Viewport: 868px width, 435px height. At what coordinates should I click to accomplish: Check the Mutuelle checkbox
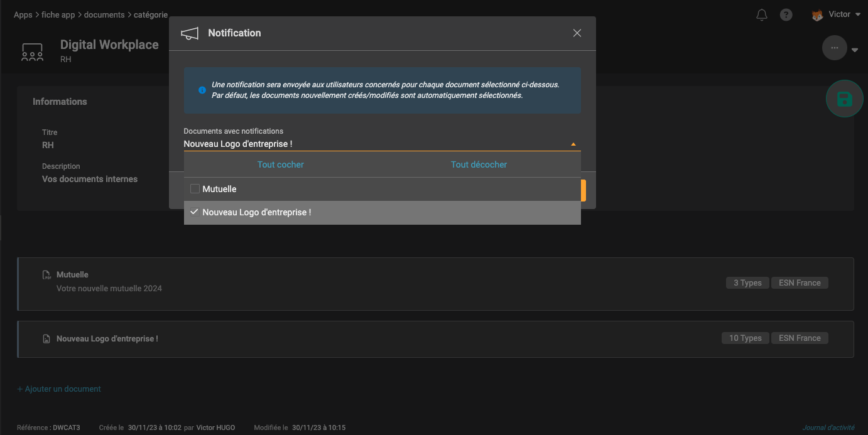(x=195, y=189)
